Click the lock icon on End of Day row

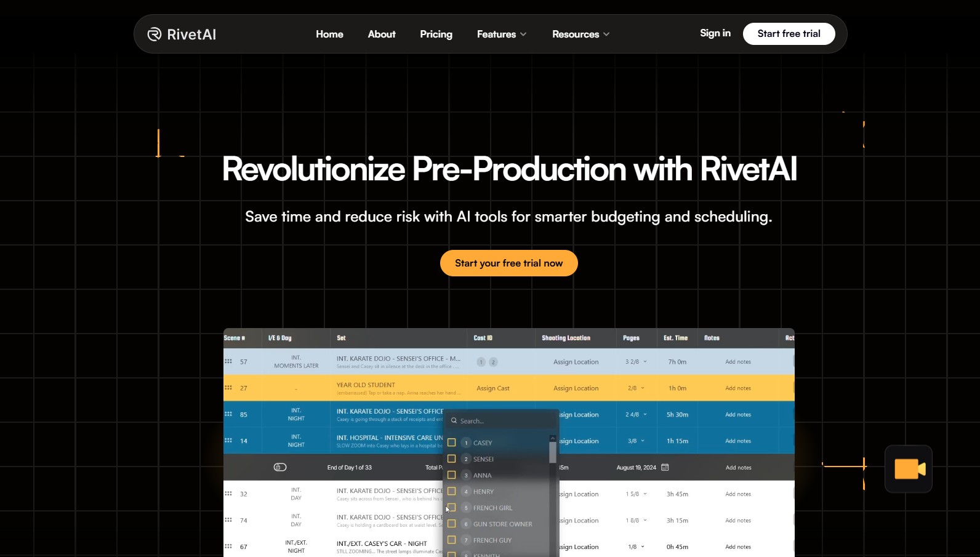(x=280, y=467)
